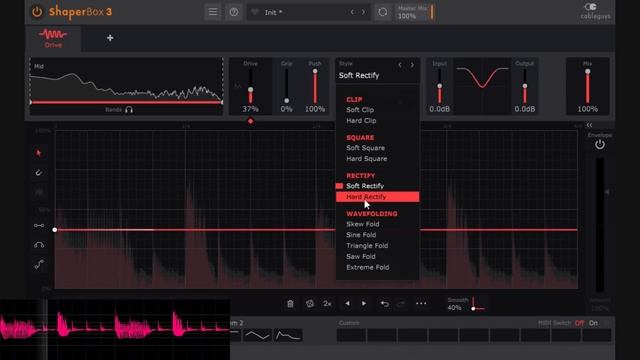This screenshot has width=640, height=360.
Task: Turn MIDI Switch Off
Action: coord(579,323)
